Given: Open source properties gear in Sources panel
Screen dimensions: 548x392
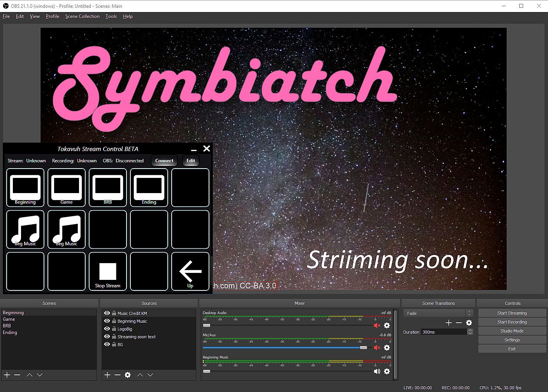Looking at the screenshot, I should [x=128, y=375].
